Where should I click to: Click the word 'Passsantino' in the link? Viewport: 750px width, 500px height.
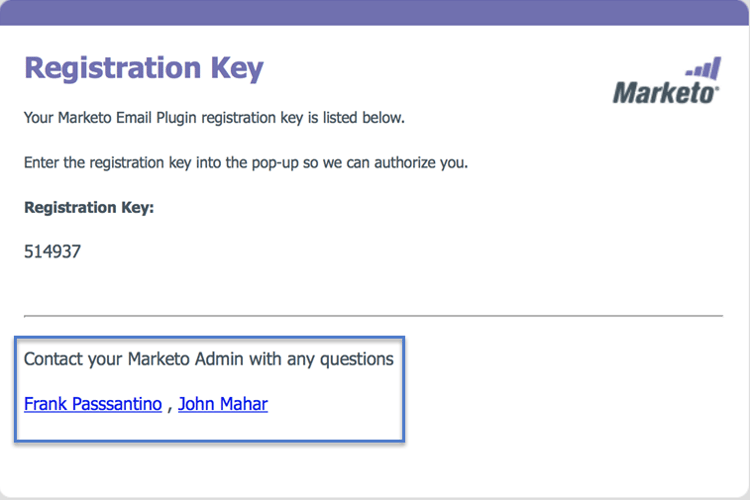(117, 404)
